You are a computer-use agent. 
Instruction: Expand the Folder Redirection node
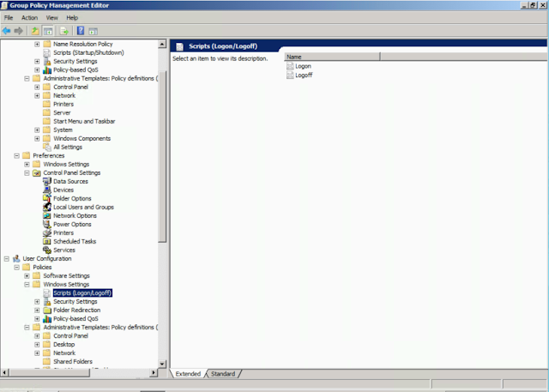(x=37, y=311)
